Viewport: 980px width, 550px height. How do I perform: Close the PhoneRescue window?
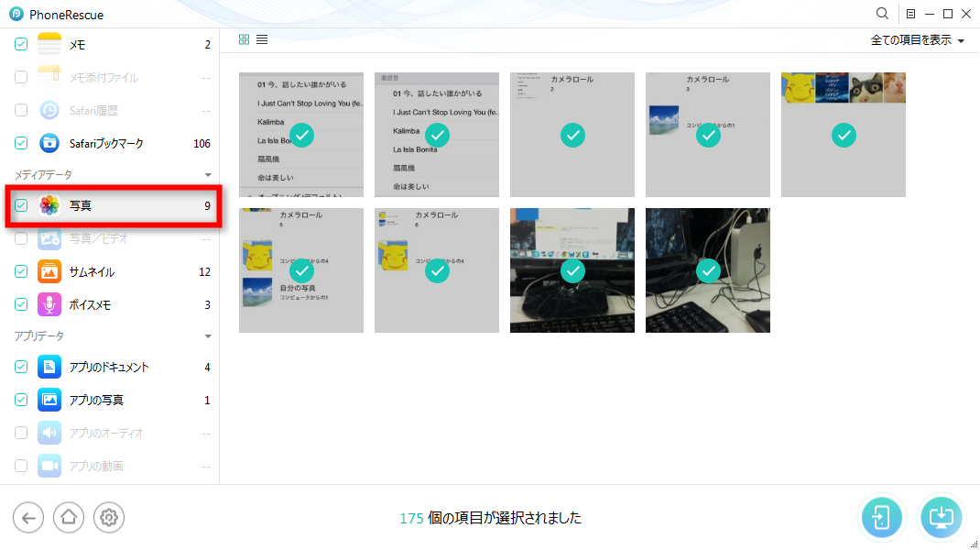click(x=965, y=14)
